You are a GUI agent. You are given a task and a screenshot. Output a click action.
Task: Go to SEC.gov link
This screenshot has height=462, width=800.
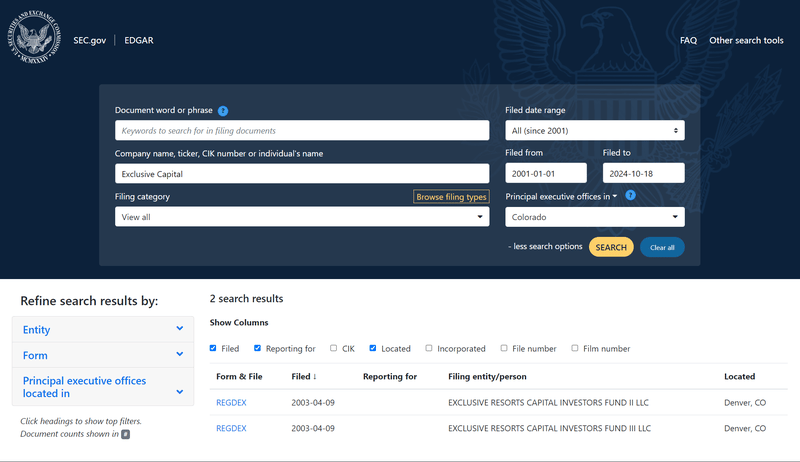(x=90, y=40)
